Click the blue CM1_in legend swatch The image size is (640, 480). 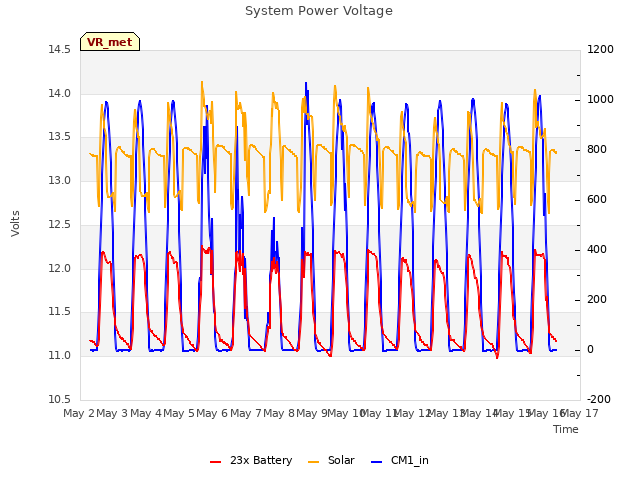tap(376, 462)
